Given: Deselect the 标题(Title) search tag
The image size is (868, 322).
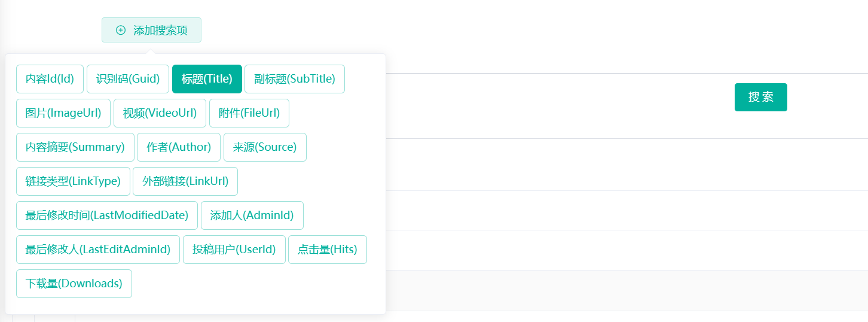Looking at the screenshot, I should pos(207,79).
